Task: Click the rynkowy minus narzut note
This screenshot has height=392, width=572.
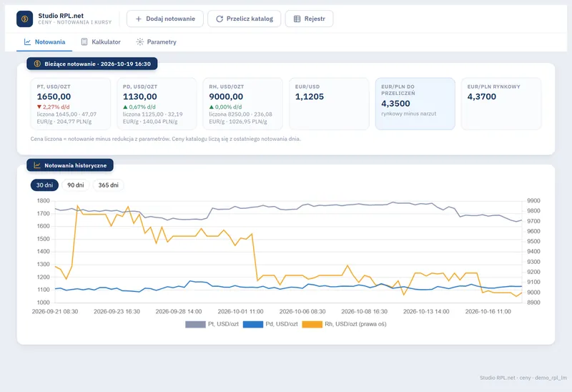Action: click(409, 114)
